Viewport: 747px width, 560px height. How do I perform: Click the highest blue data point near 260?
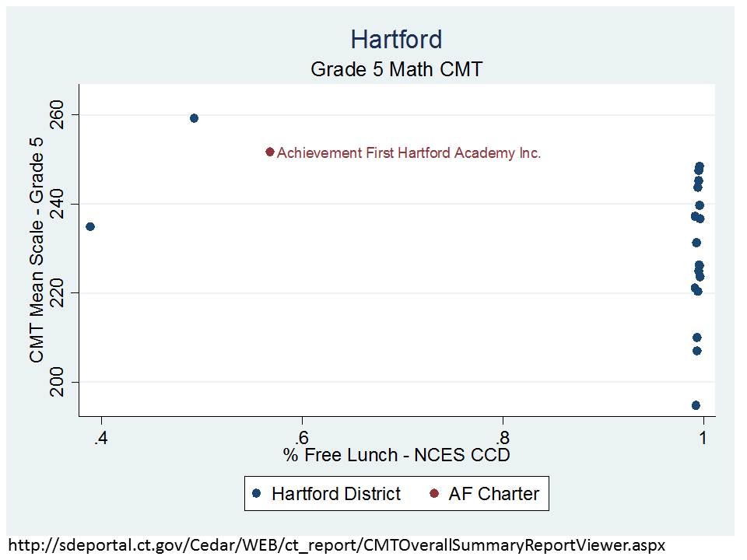194,118
